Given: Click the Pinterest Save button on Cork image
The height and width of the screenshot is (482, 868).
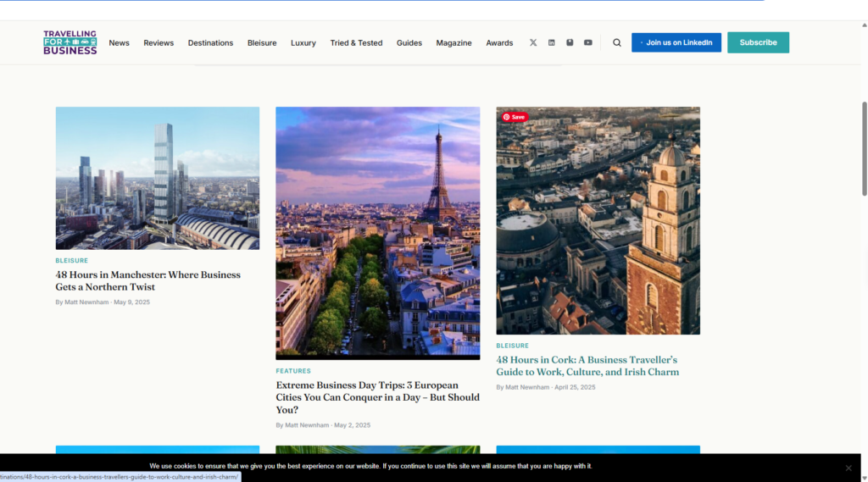Looking at the screenshot, I should tap(515, 117).
